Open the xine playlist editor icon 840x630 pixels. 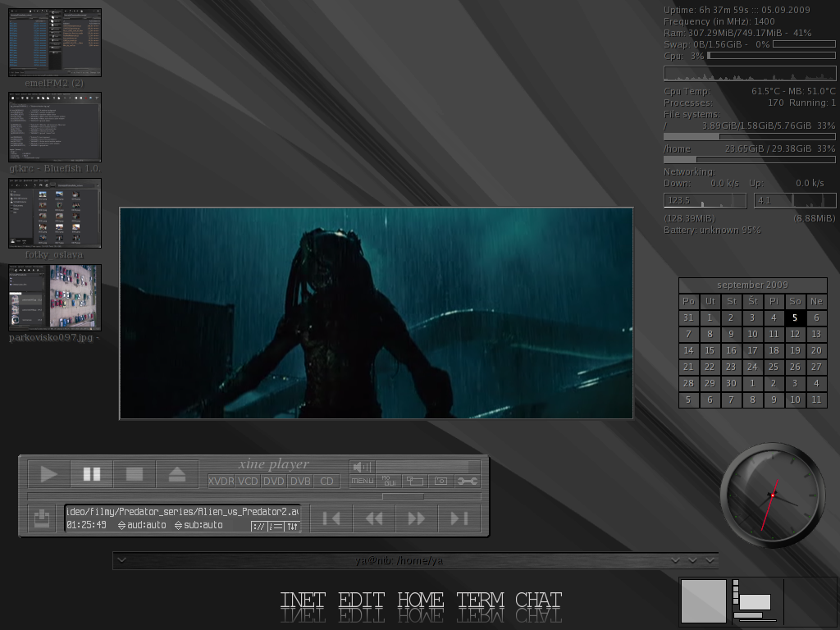point(276,527)
